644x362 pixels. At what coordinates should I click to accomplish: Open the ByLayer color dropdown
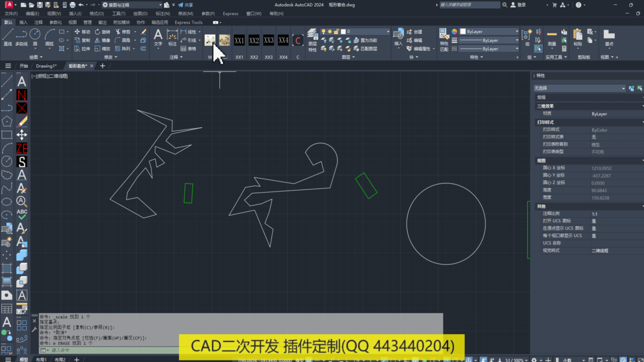pyautogui.click(x=489, y=32)
